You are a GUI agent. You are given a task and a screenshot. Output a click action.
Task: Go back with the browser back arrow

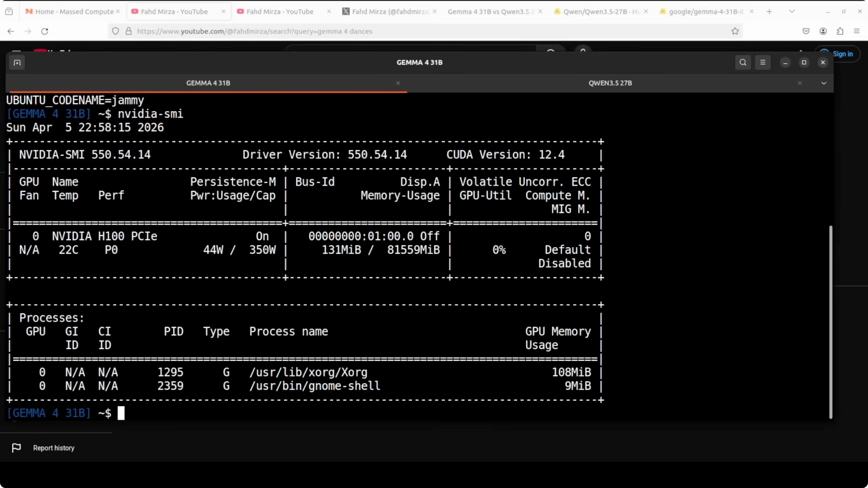click(11, 31)
